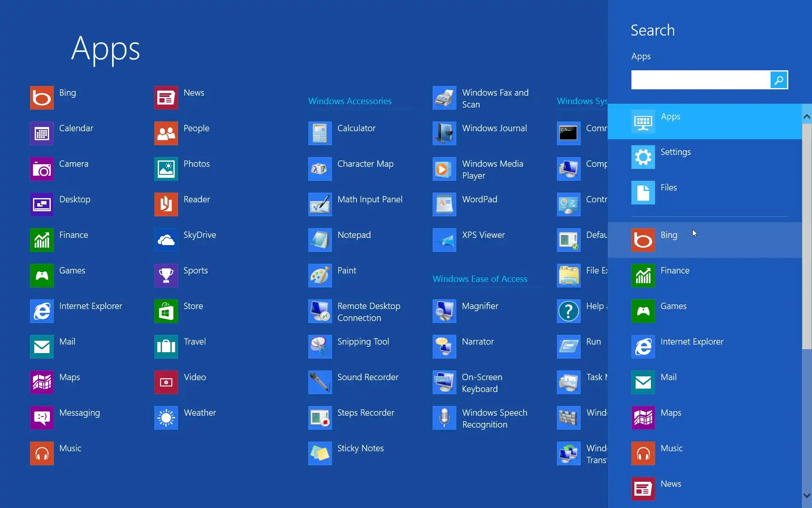Image resolution: width=812 pixels, height=508 pixels.
Task: Launch the Paint app icon
Action: (x=320, y=276)
